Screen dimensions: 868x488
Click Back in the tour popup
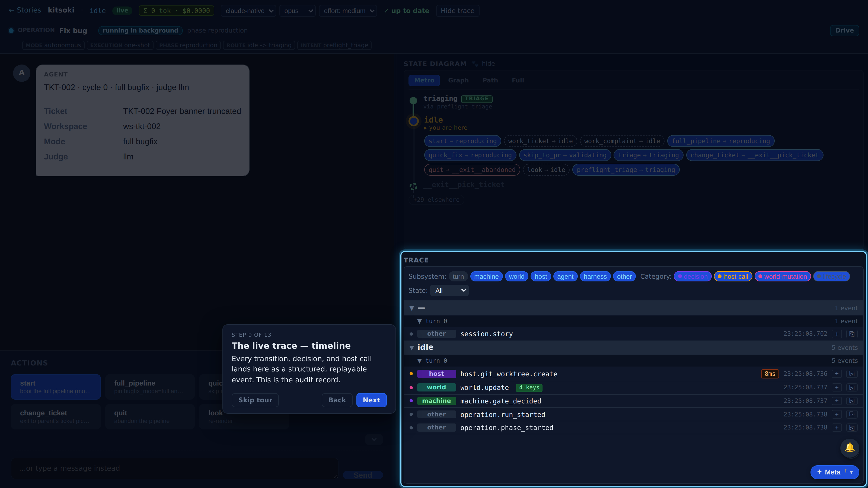[x=337, y=400]
